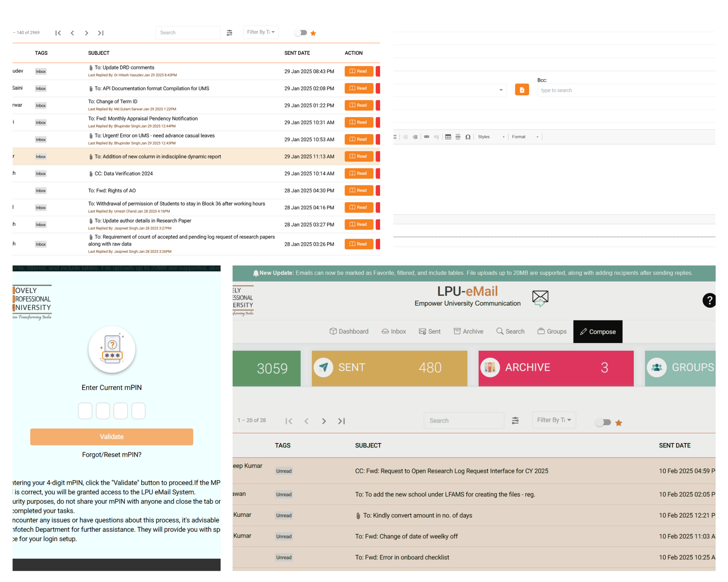Open the Archive tab
This screenshot has height=582, width=728.
468,331
